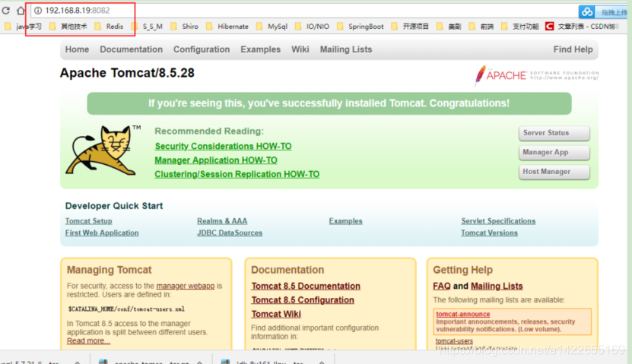Open the Examples navigation item in top bar
The height and width of the screenshot is (364, 632).
[260, 49]
